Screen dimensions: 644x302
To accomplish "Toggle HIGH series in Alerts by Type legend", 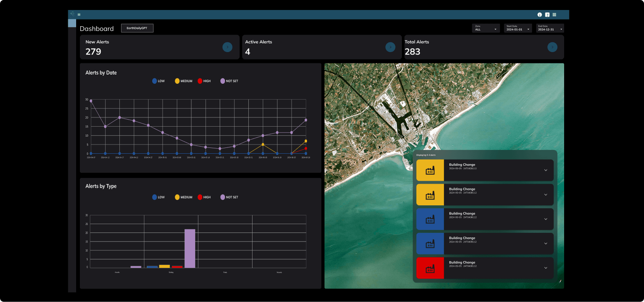I will coord(200,197).
